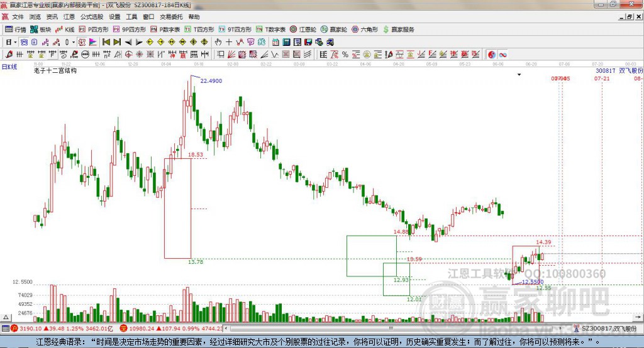Screen dimensions: 644x348
Task: Select the hand pan tool
Action: tap(218, 42)
